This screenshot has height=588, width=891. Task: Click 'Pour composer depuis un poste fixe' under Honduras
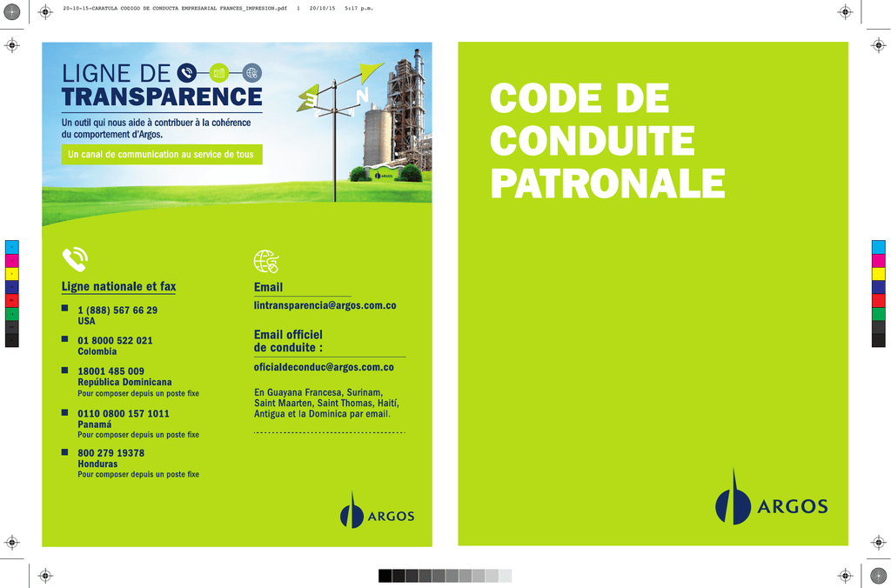click(138, 474)
